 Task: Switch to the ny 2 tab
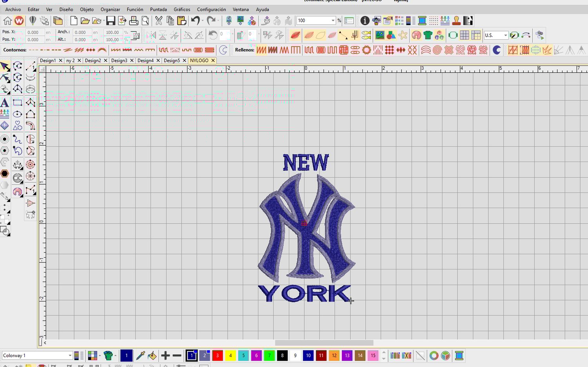point(71,60)
